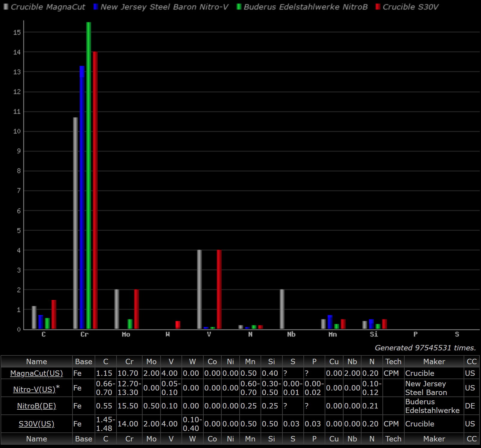481x448 pixels.
Task: Click the top Name column header
Action: (x=37, y=361)
